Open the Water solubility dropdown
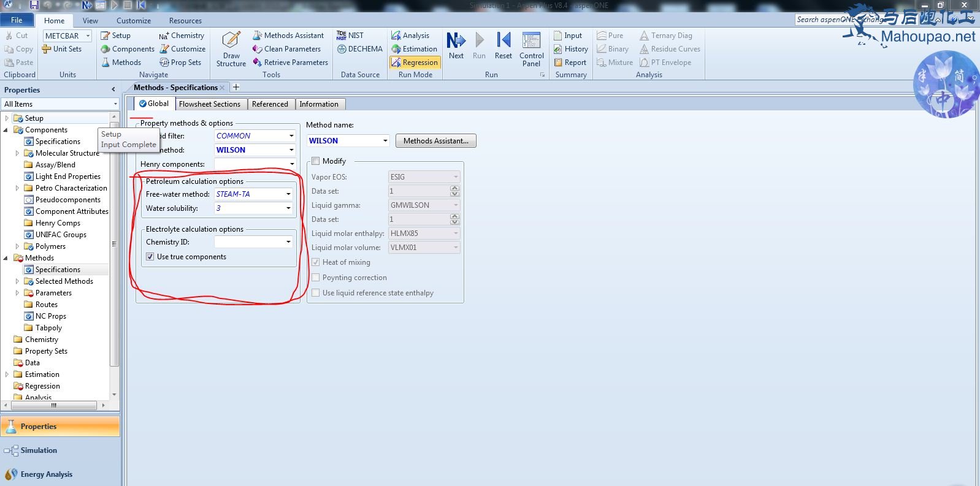 (x=288, y=208)
